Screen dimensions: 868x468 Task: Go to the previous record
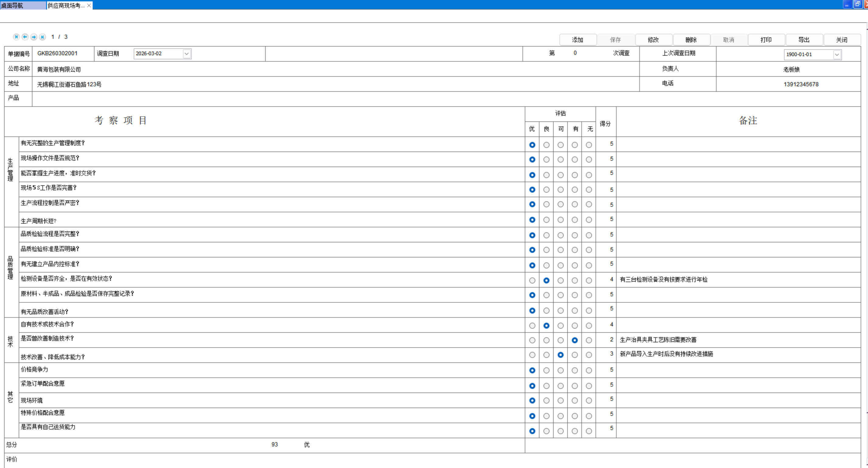[x=25, y=37]
